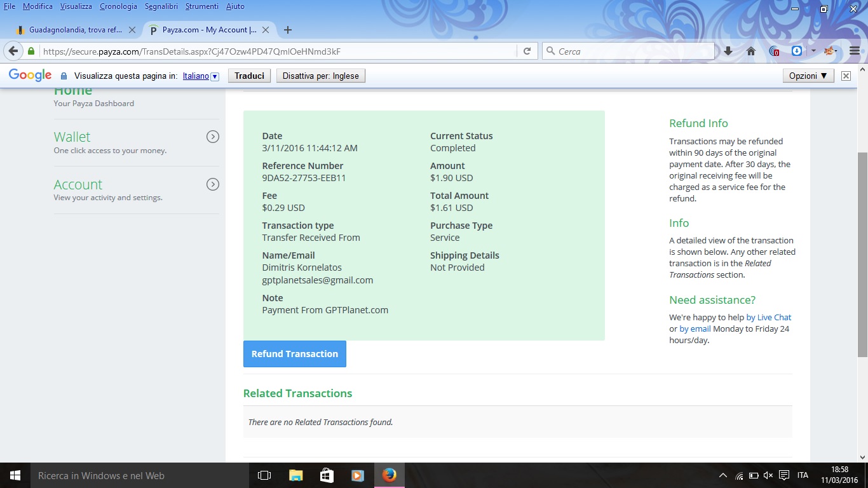Screen dimensions: 868x488
Task: Close the Guadagnolandia tab
Action: click(x=132, y=30)
